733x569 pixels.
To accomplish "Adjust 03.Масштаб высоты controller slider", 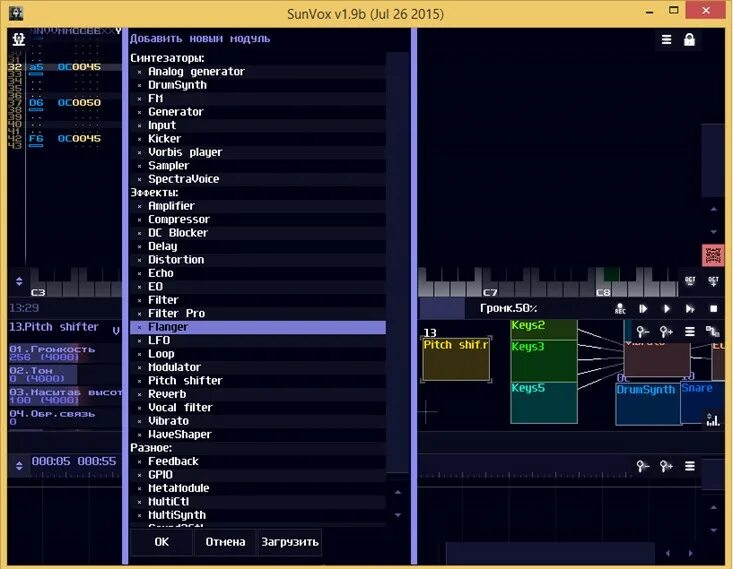I will [x=65, y=396].
